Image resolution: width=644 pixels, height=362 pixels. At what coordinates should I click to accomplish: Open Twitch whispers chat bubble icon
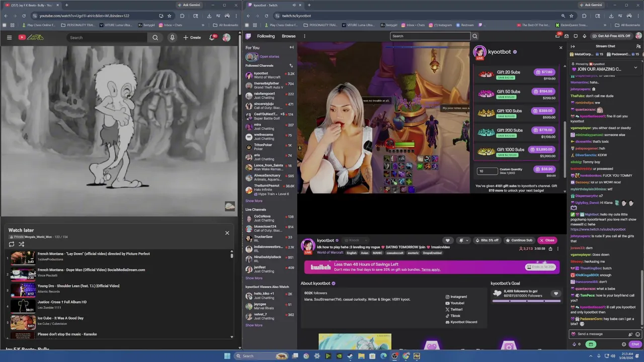pyautogui.click(x=576, y=36)
